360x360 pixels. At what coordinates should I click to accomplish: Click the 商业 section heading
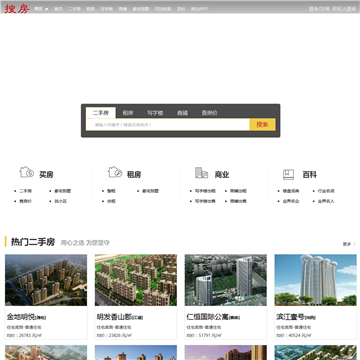(x=222, y=174)
